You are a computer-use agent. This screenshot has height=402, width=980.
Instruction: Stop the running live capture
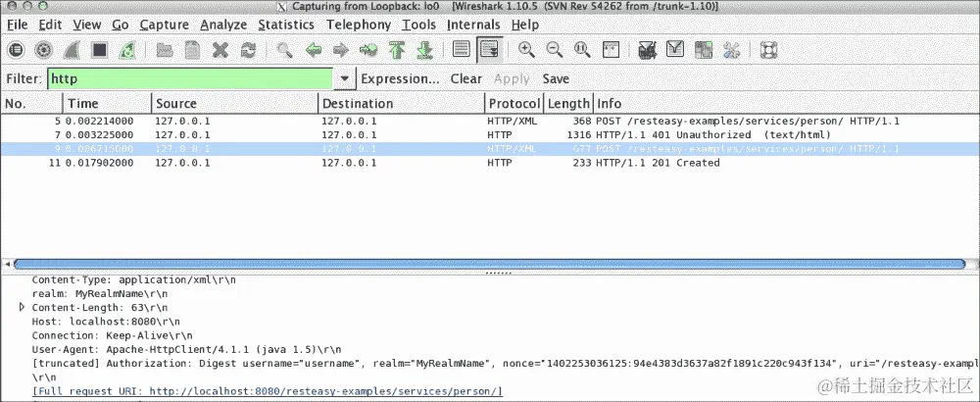99,49
